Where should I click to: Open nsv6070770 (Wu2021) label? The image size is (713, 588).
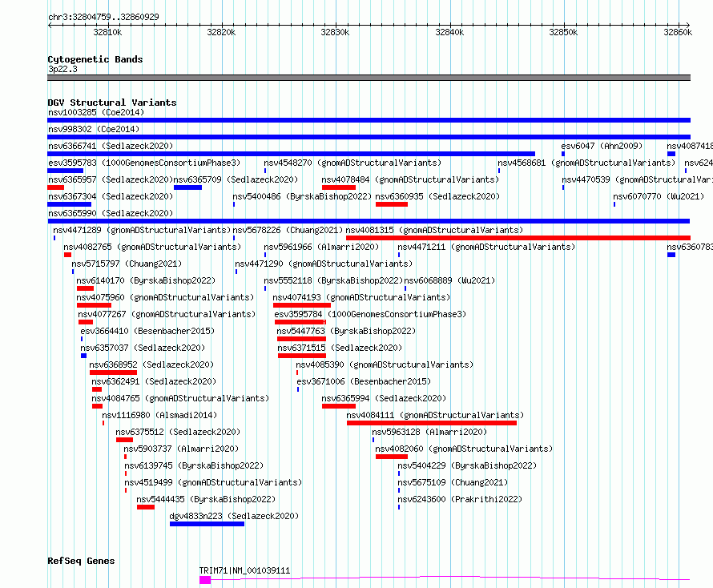point(659,196)
